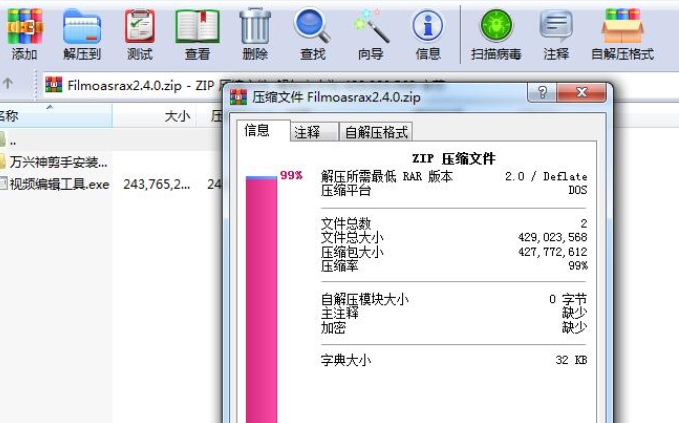This screenshot has height=423, width=679.
Task: Click the ZIP 压缩文件 heading text
Action: pos(453,158)
